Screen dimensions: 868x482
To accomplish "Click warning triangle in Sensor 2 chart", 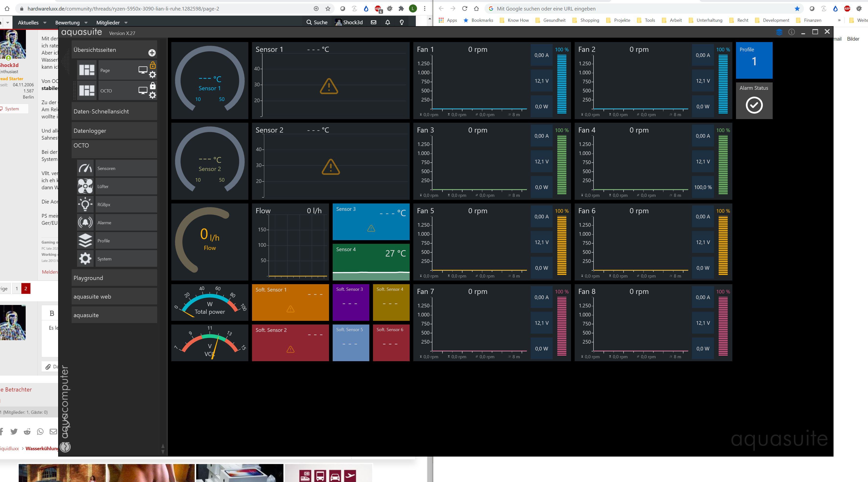I will (330, 167).
